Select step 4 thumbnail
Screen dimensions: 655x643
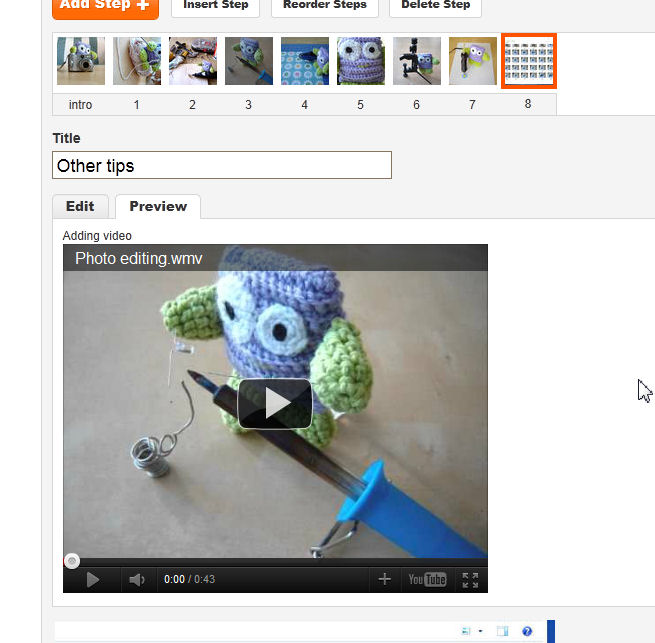[x=305, y=61]
